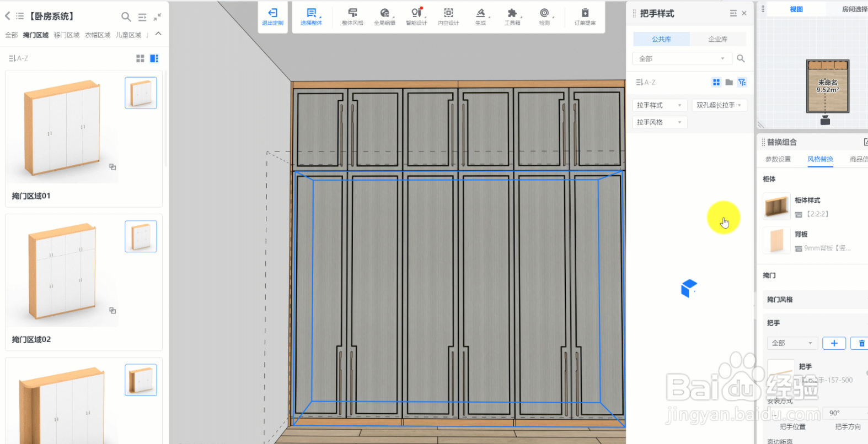Click the 订单提审 order submit icon
The width and height of the screenshot is (868, 444).
click(585, 17)
